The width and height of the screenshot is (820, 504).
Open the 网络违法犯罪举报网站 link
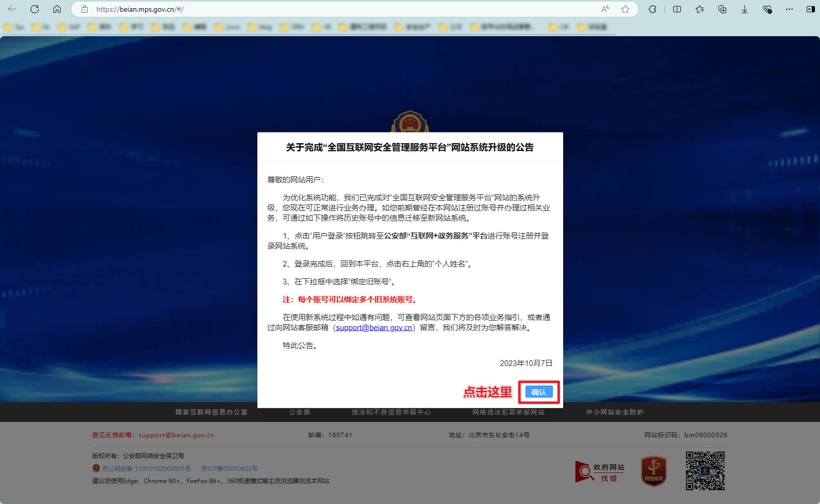(508, 412)
